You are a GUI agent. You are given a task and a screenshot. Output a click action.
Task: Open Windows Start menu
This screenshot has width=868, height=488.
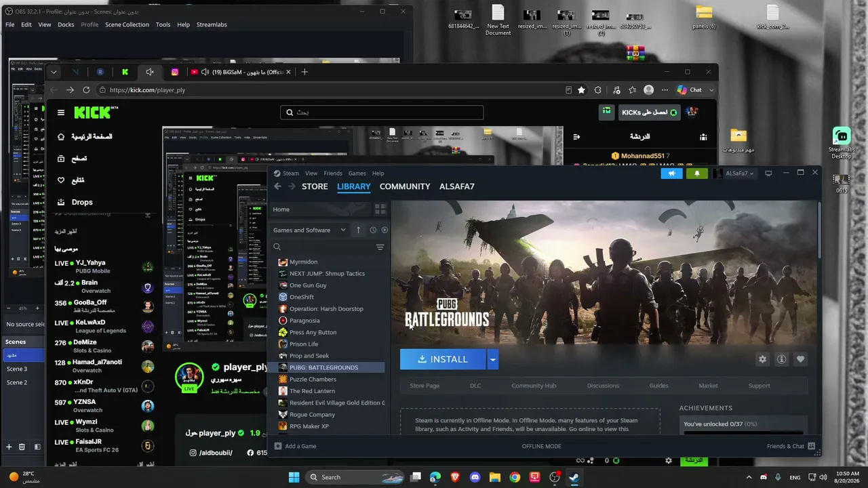tap(294, 477)
